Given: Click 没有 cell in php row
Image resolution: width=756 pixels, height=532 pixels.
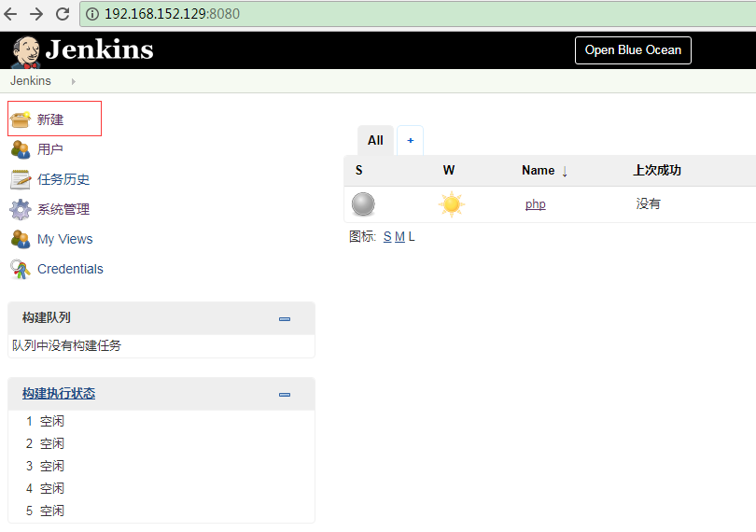Looking at the screenshot, I should [648, 203].
